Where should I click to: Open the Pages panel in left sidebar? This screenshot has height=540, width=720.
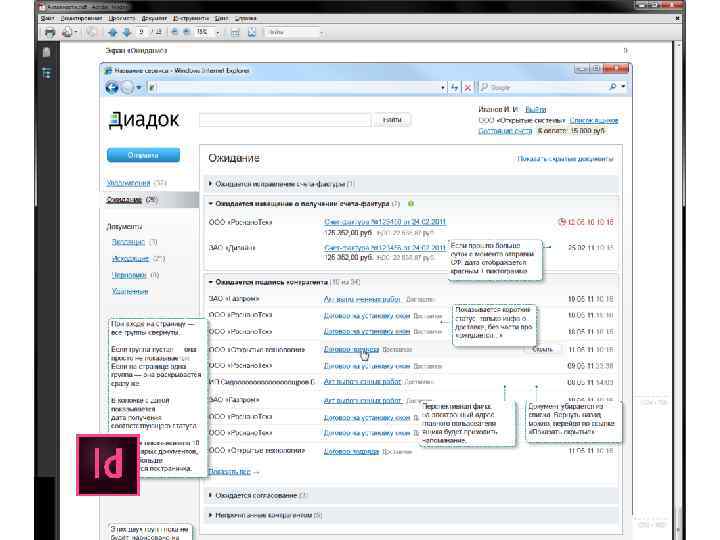coord(46,52)
